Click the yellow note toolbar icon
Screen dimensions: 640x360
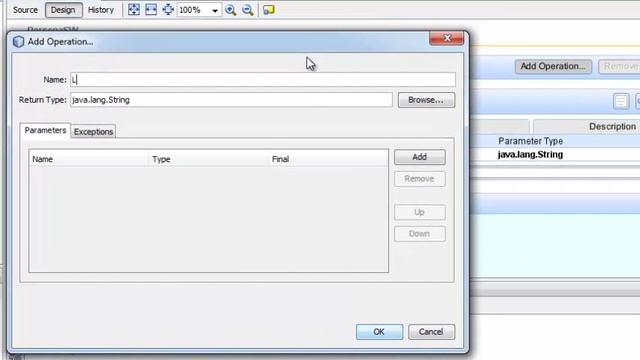(x=269, y=10)
